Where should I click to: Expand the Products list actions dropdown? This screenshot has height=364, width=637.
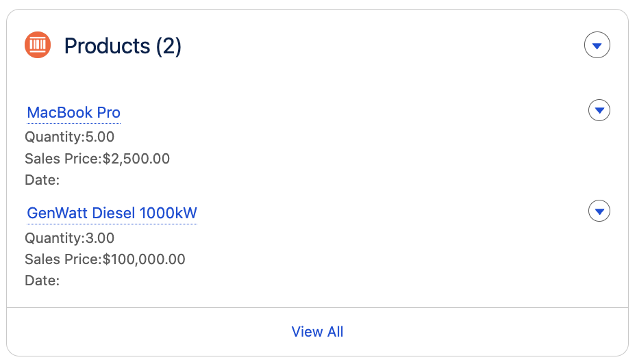coord(597,46)
